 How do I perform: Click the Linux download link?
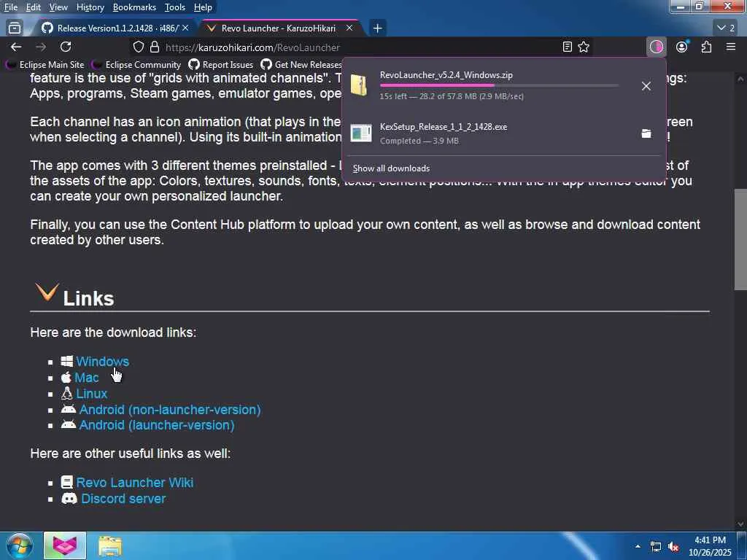pos(91,394)
